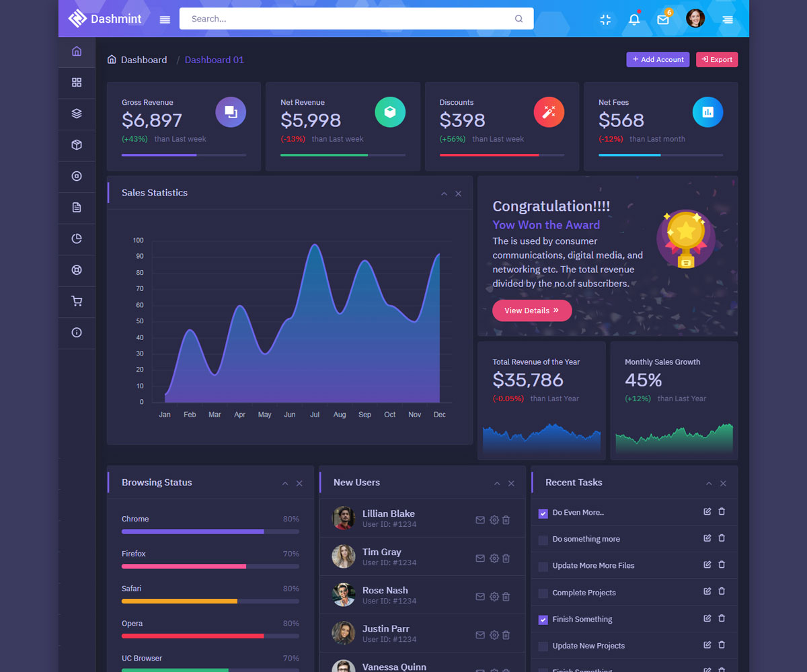
Task: Collapse the Sales Statistics panel
Action: click(x=444, y=194)
